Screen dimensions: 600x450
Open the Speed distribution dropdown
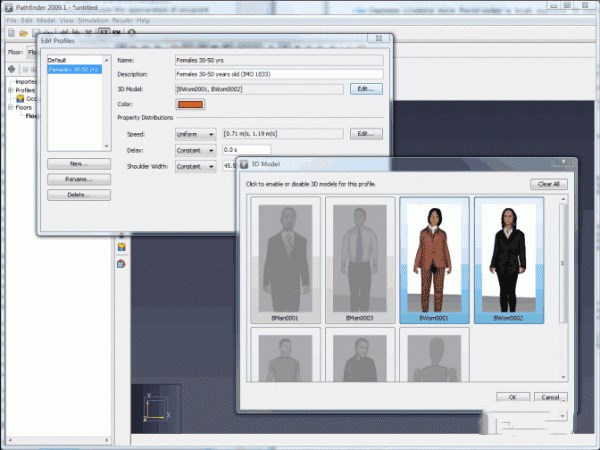click(x=197, y=134)
